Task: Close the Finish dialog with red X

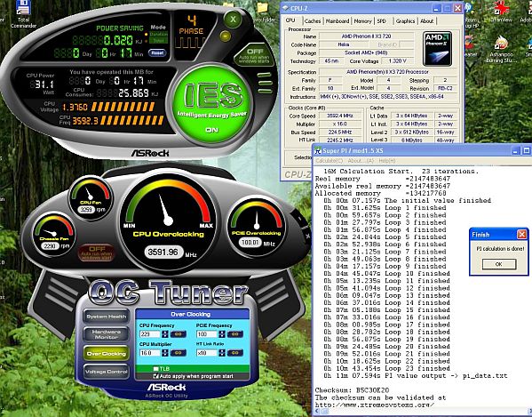Action: [x=522, y=234]
